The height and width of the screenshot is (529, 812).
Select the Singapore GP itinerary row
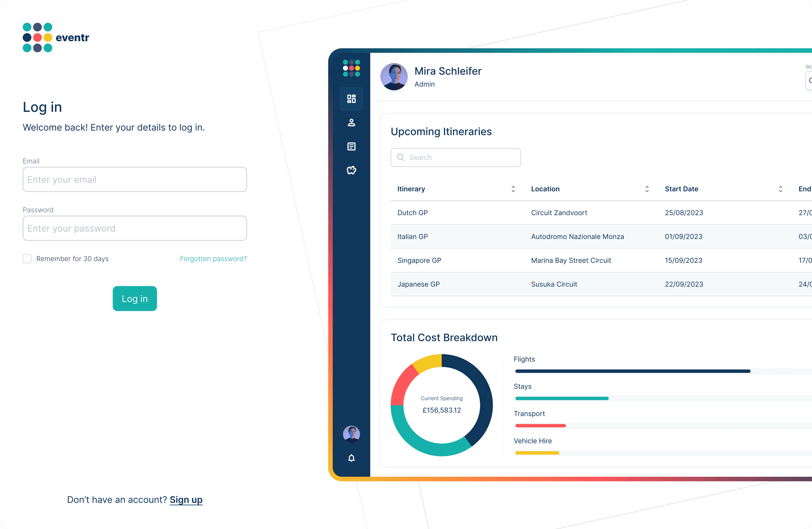coord(419,261)
